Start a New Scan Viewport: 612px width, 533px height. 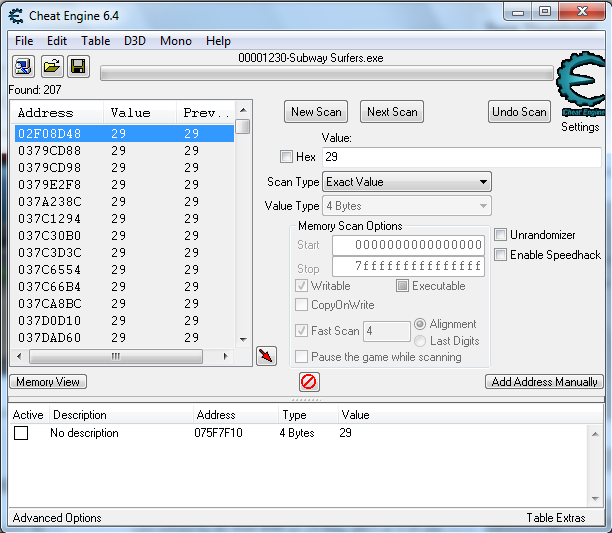coord(316,112)
